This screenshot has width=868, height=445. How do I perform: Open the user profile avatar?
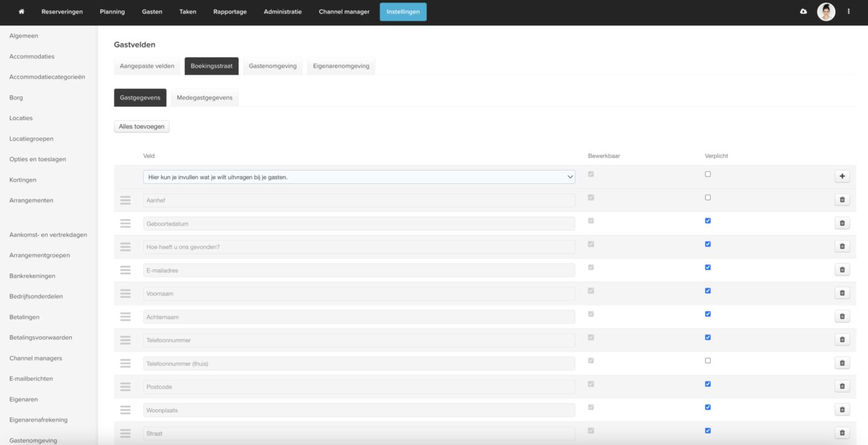tap(826, 11)
